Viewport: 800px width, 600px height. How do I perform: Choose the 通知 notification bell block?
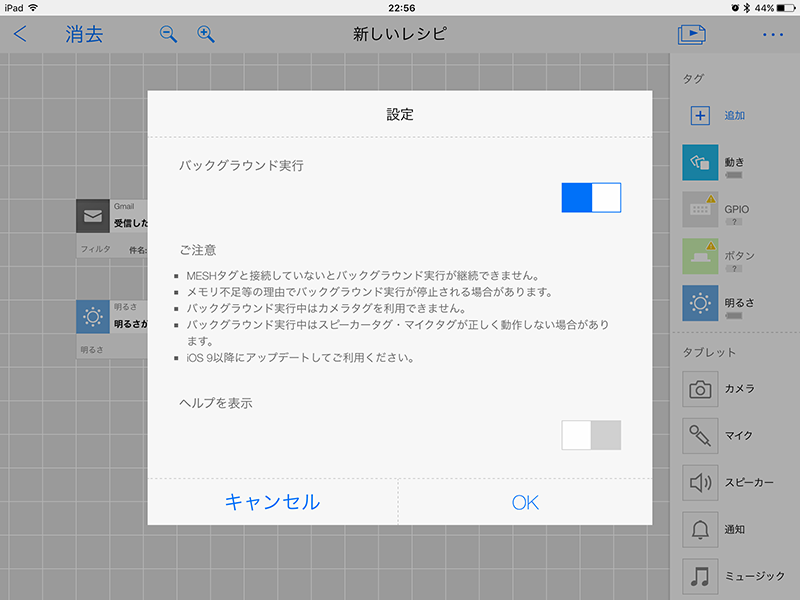[x=701, y=530]
